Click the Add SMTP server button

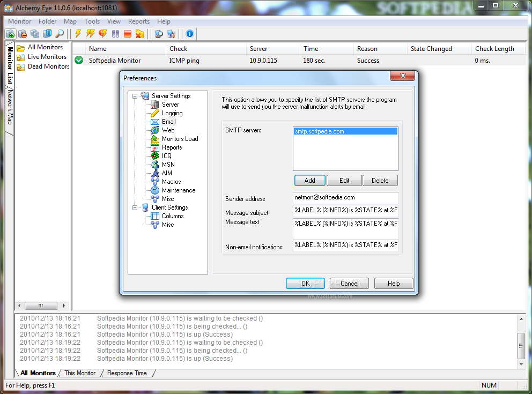click(x=310, y=181)
